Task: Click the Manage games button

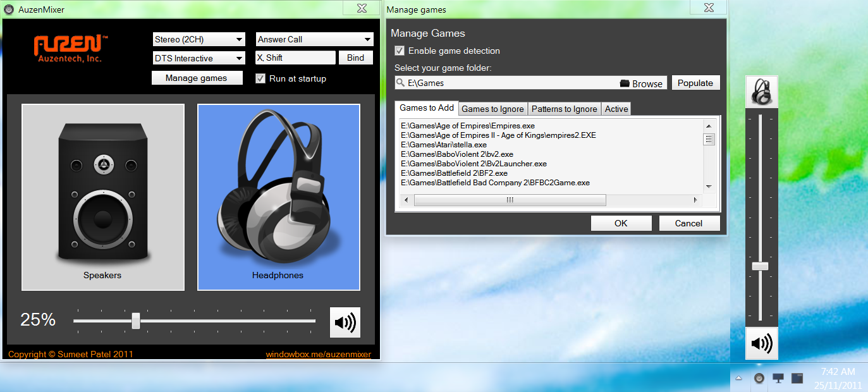Action: [198, 78]
